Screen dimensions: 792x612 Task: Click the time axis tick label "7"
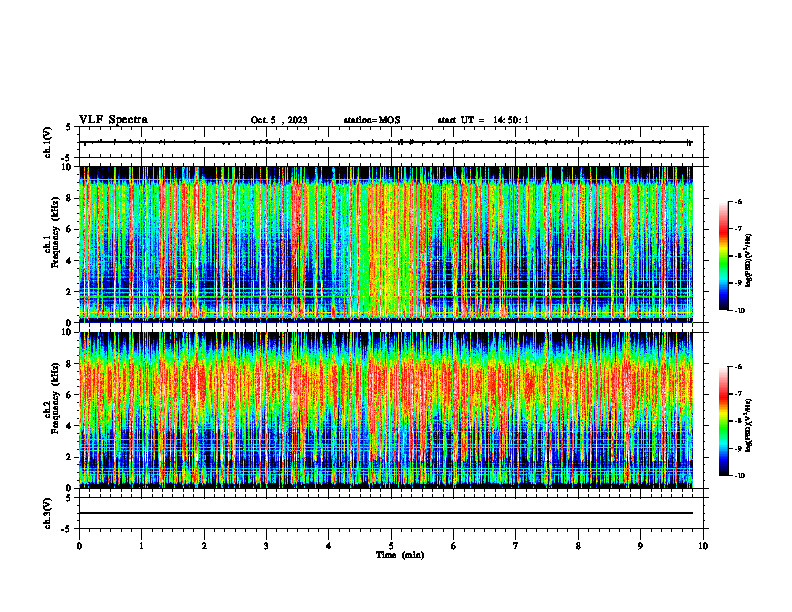point(516,546)
